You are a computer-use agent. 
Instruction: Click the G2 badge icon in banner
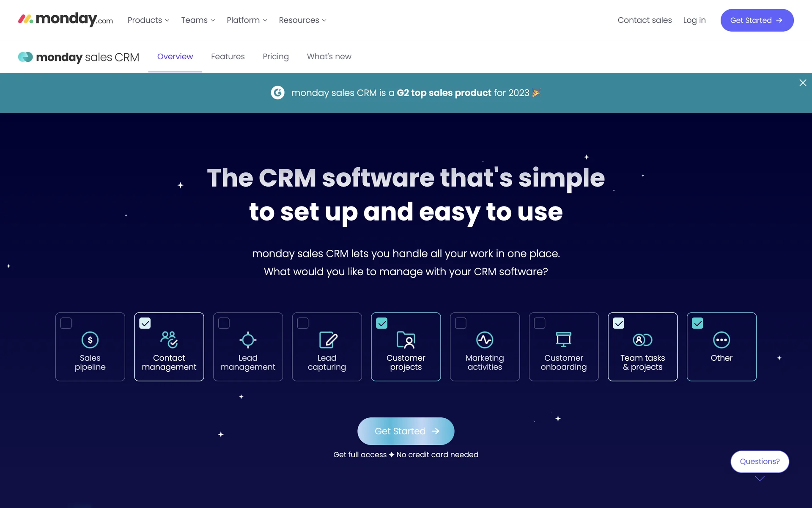coord(278,93)
